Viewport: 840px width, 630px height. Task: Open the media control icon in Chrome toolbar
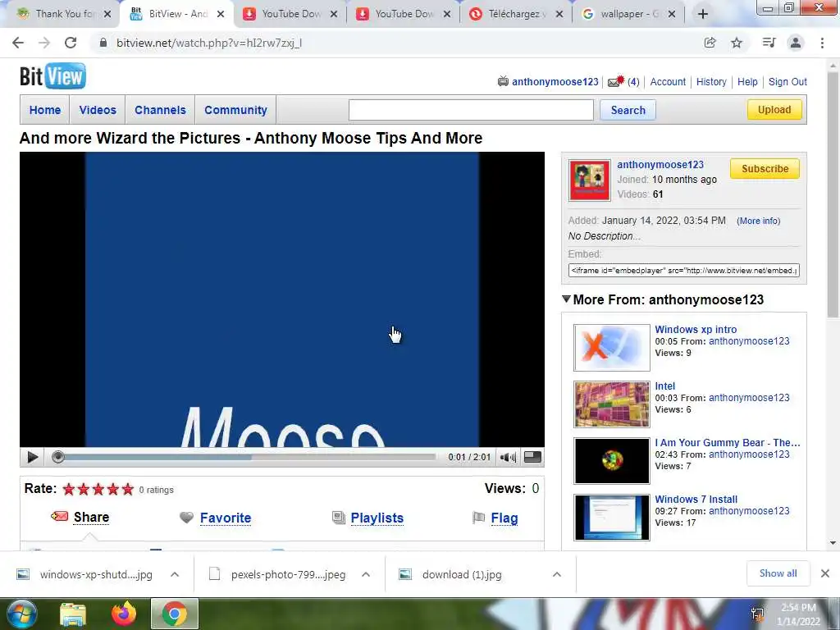point(769,43)
